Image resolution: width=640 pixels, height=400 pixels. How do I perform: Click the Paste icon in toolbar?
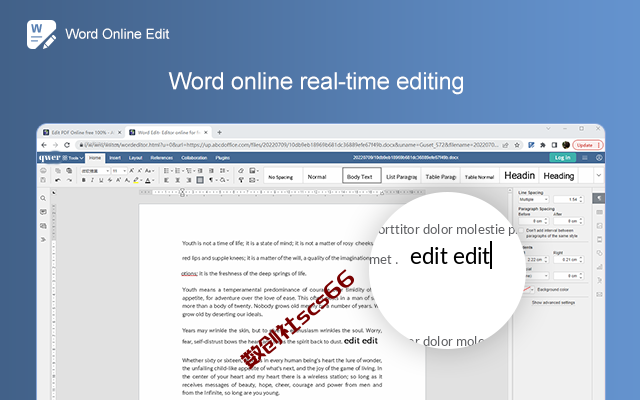tap(69, 171)
